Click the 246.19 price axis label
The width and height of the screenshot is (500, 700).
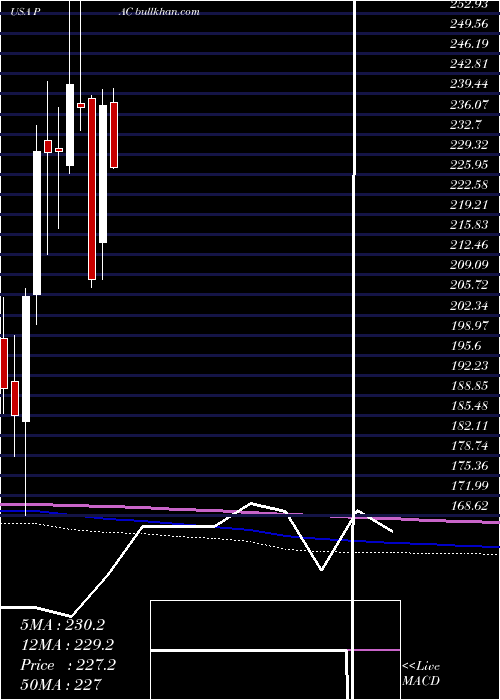point(469,44)
